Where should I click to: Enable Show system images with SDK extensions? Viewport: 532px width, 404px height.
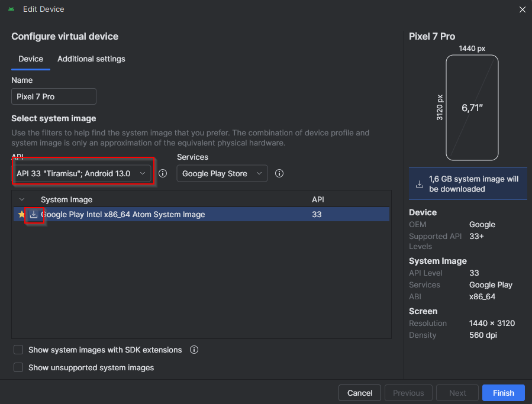point(18,350)
